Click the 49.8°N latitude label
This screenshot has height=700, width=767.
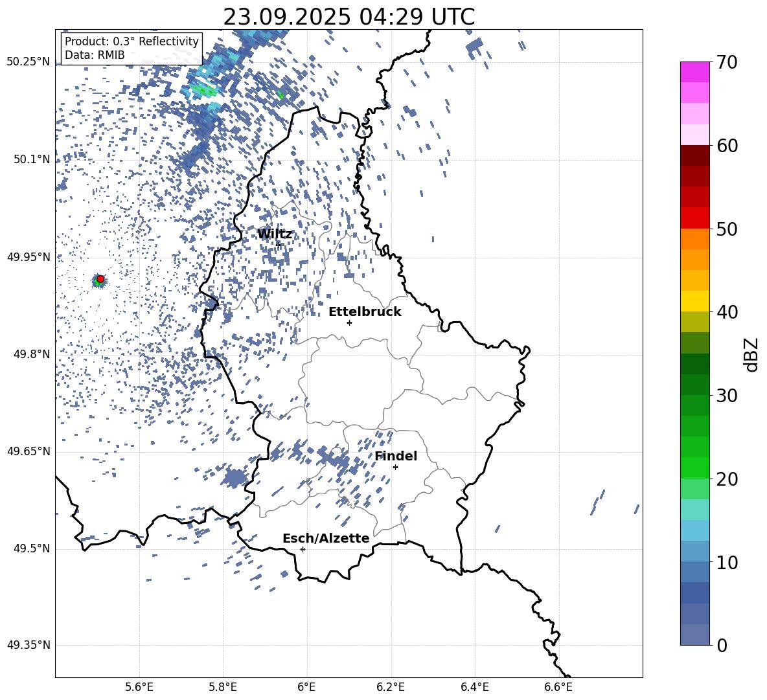pyautogui.click(x=32, y=354)
